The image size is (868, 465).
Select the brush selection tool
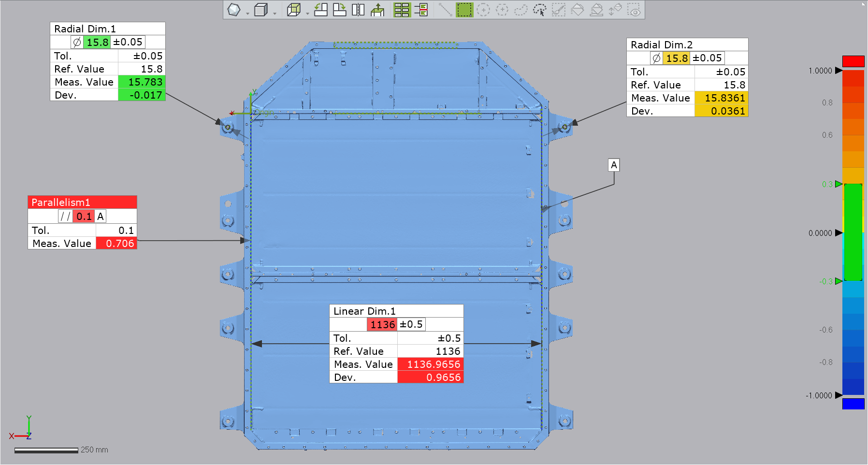(x=559, y=9)
